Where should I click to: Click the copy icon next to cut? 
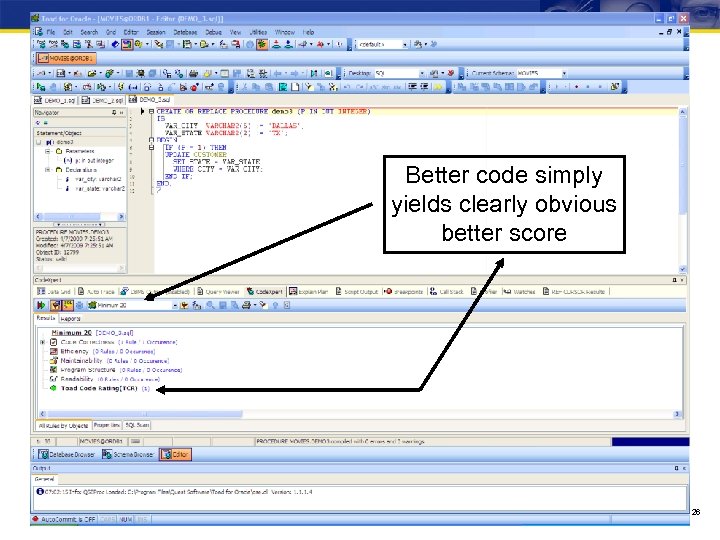tap(256, 87)
